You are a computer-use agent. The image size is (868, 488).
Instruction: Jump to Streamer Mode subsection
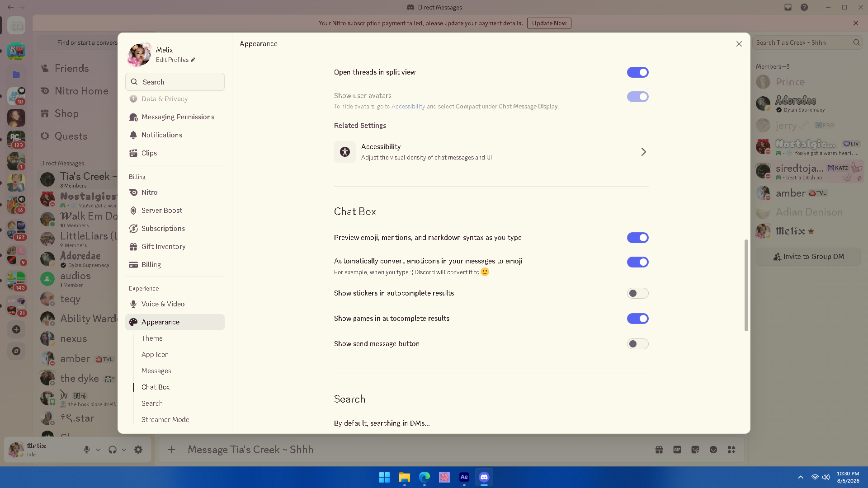165,420
